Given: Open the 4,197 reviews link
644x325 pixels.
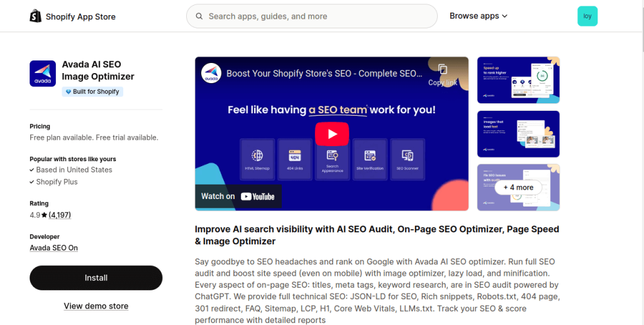Looking at the screenshot, I should point(60,215).
